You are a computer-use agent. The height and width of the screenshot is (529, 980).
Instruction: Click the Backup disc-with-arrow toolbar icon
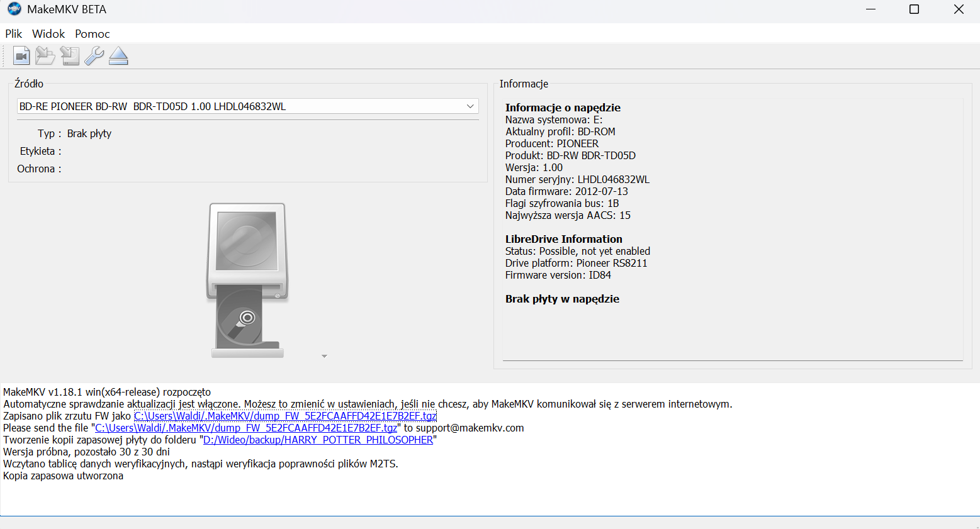[69, 57]
